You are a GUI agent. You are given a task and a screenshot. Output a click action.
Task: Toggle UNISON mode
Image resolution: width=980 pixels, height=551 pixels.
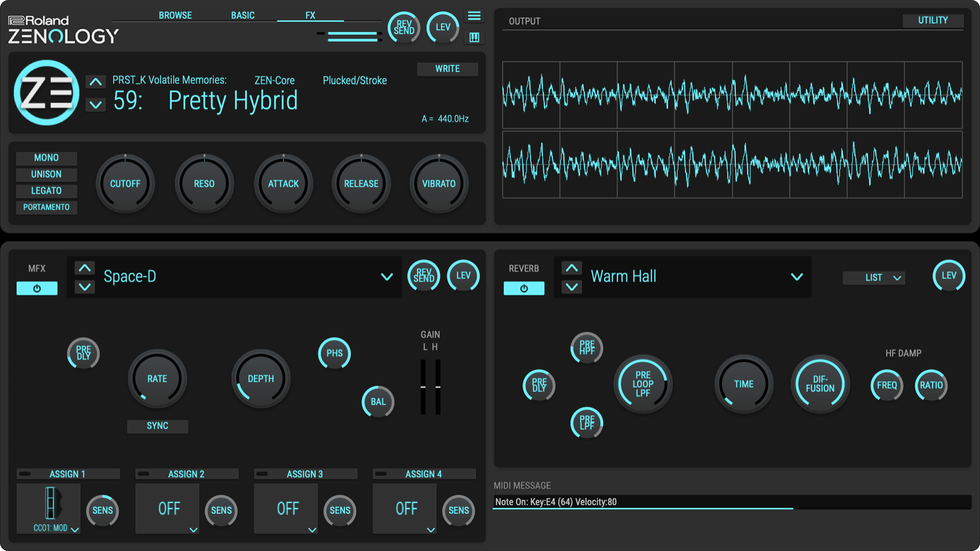point(46,174)
